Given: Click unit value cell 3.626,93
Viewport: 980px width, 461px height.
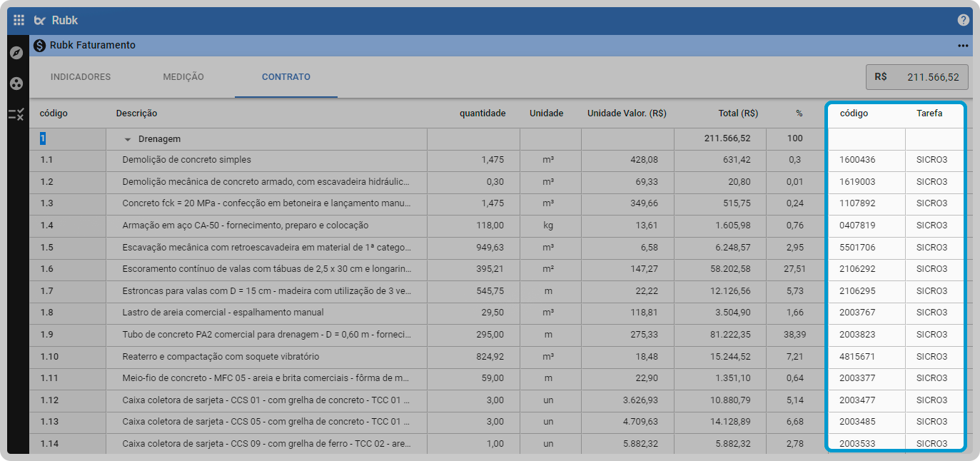Looking at the screenshot, I should pos(627,400).
